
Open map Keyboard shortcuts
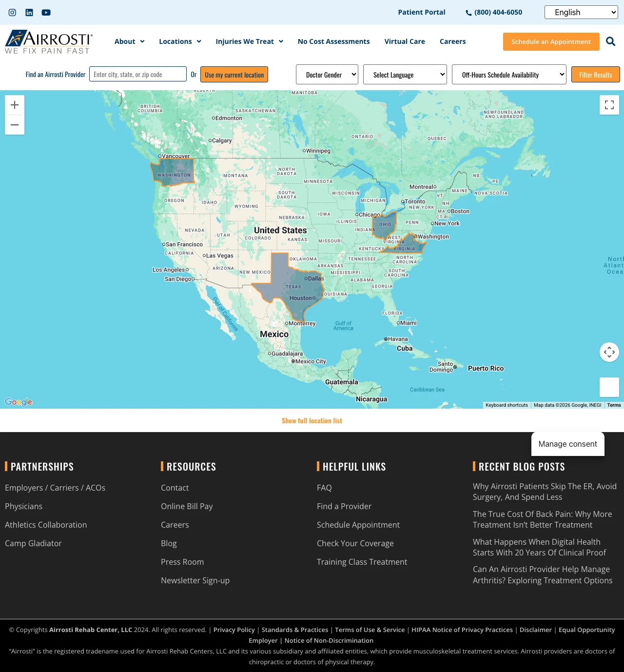coord(507,405)
